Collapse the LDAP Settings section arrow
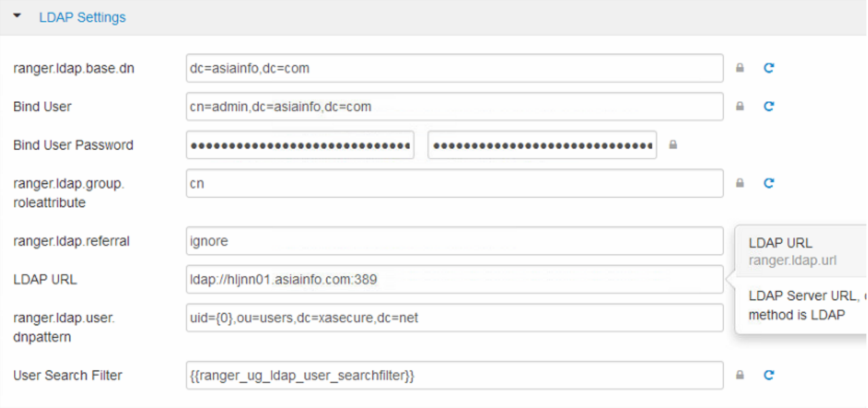 tap(17, 16)
